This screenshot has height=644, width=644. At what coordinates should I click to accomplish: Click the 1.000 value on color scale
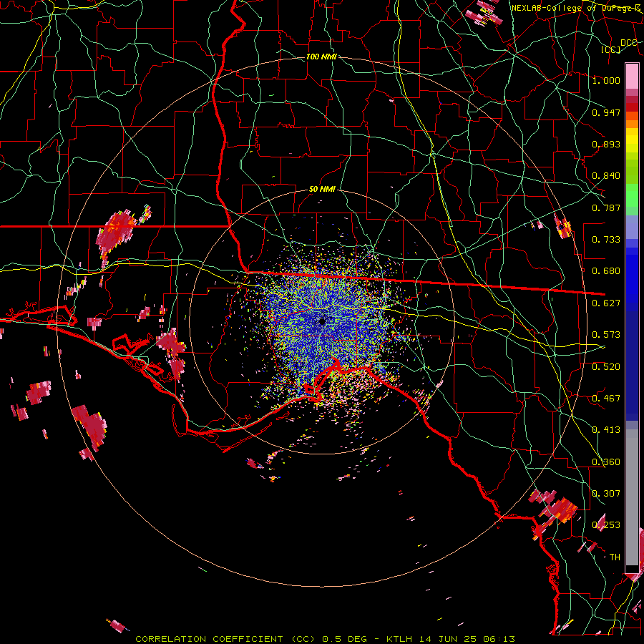[x=606, y=80]
